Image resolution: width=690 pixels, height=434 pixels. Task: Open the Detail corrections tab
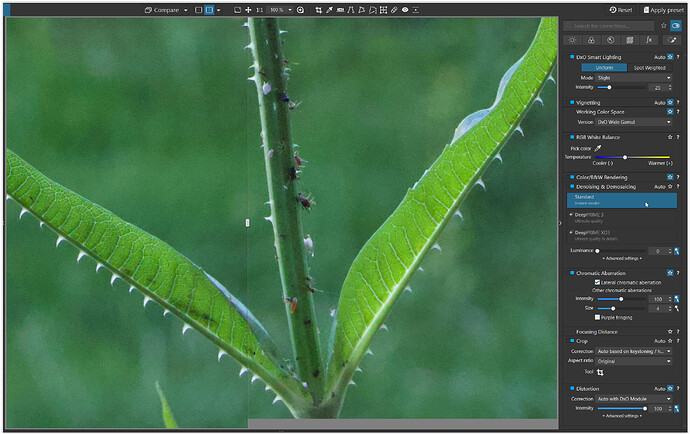[x=610, y=40]
